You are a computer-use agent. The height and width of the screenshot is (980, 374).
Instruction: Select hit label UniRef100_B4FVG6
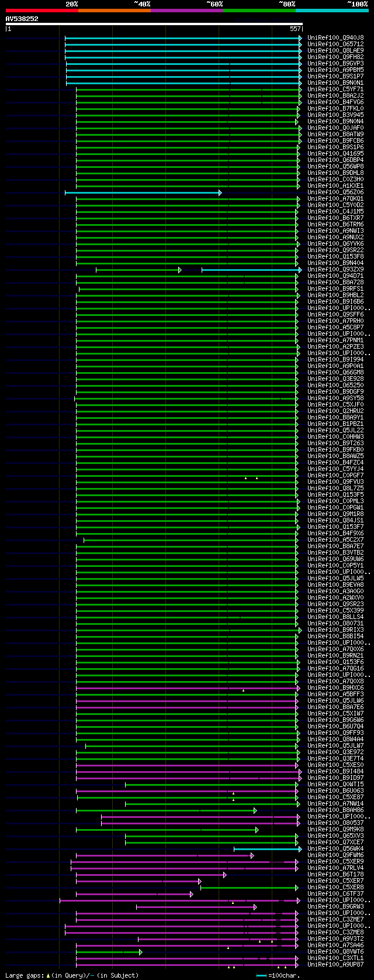tap(335, 102)
